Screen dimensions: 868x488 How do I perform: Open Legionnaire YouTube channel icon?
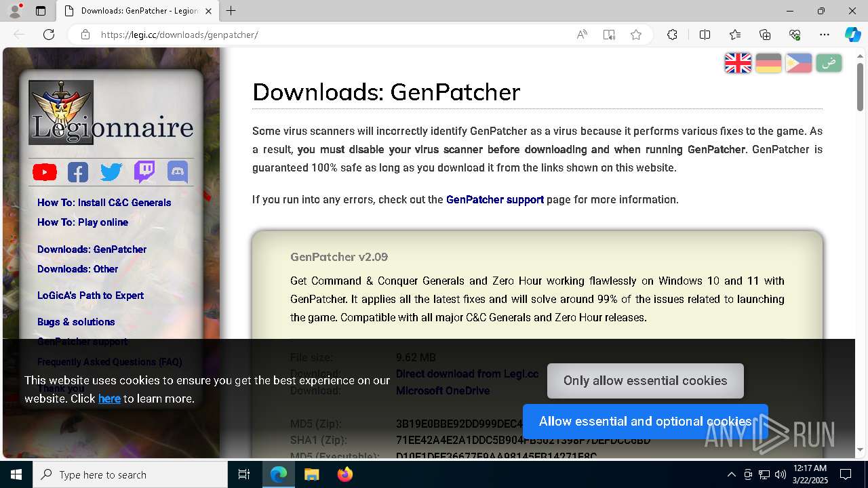tap(45, 172)
